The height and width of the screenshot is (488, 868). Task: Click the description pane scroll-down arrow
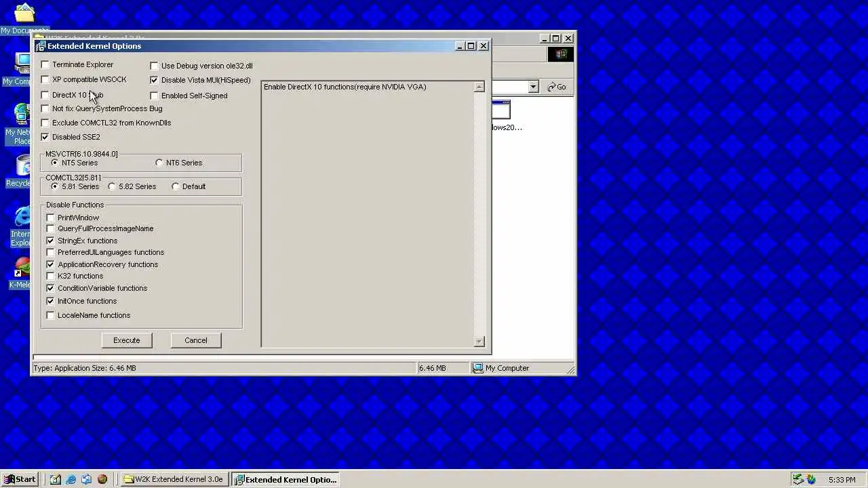tap(479, 341)
